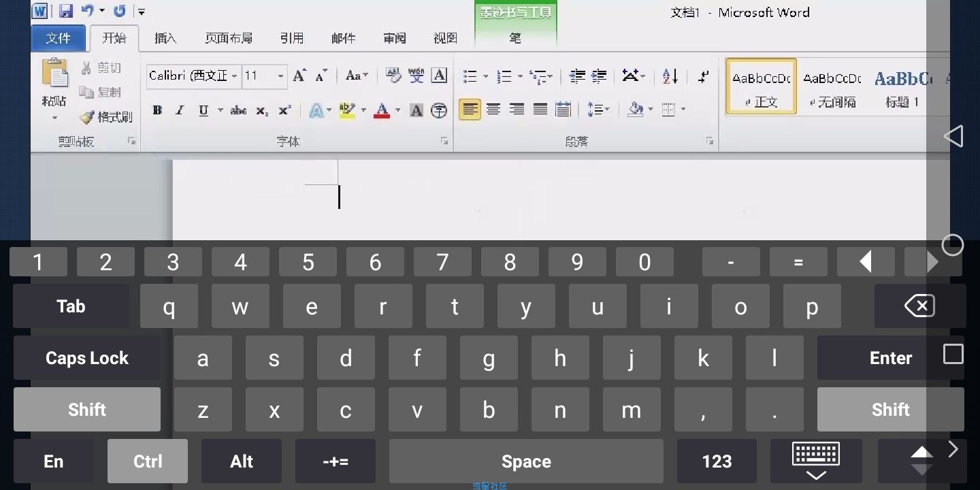Expand the font color dropdown arrow
980x490 pixels.
397,110
